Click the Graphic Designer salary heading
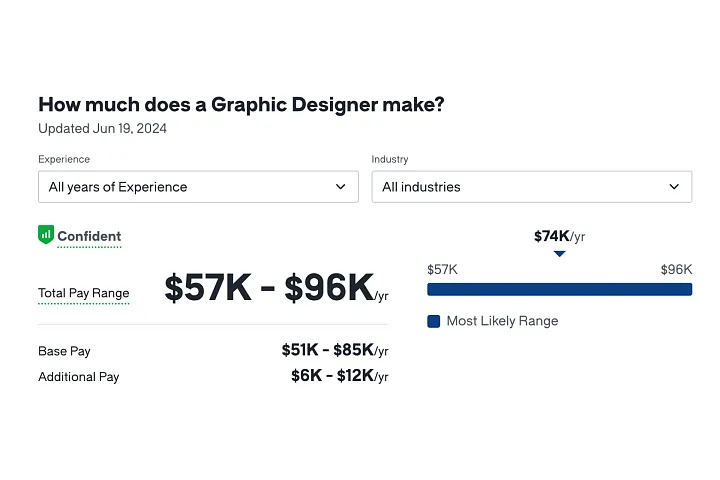Viewport: 720px width, 480px height. tap(241, 104)
